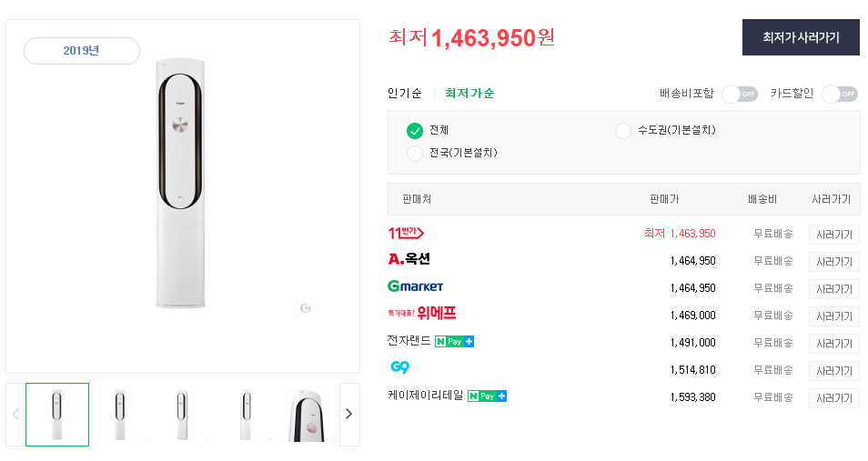Image resolution: width=868 pixels, height=461 pixels.
Task: Select the 수도권(기본설치) radio option
Action: coord(623,131)
